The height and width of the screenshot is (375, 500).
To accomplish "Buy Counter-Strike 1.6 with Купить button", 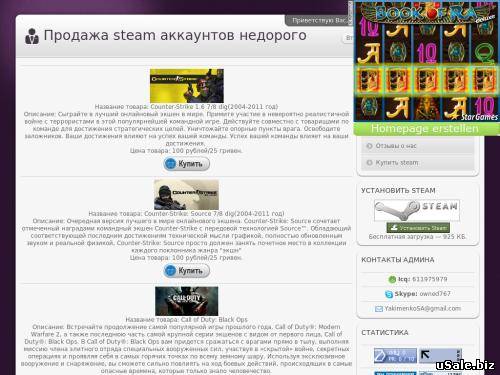I will pyautogui.click(x=187, y=164).
